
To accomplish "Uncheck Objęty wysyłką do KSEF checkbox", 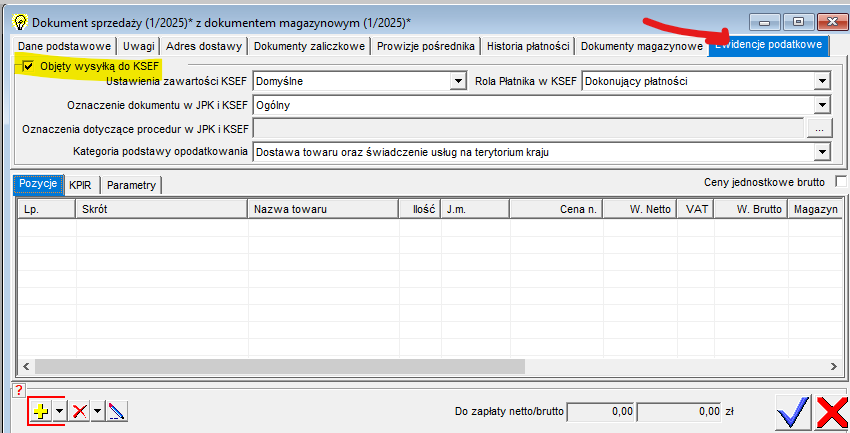I will pyautogui.click(x=28, y=65).
